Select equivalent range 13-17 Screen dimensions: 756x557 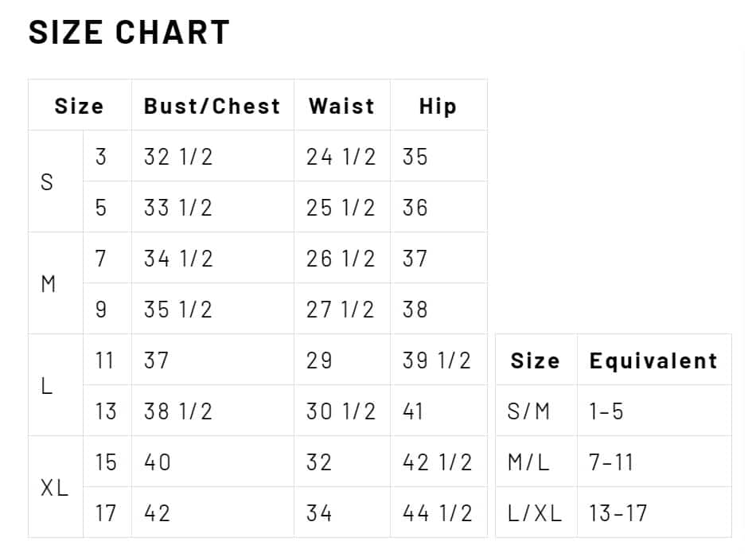pos(618,513)
